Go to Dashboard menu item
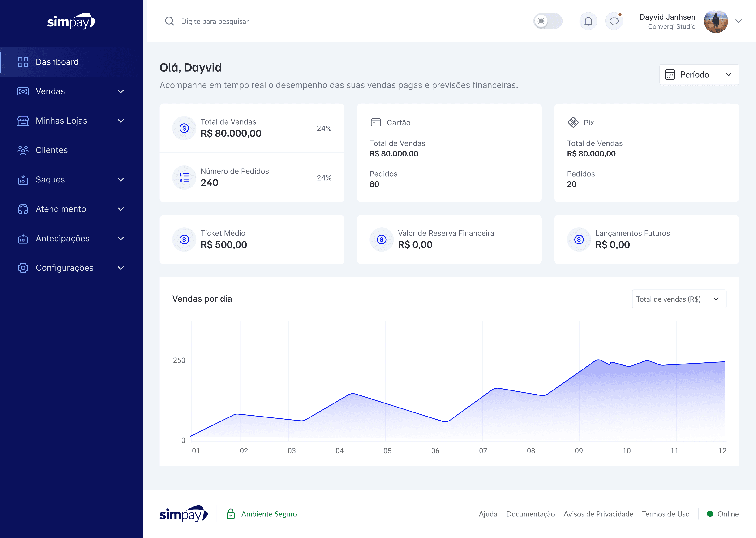 [x=71, y=62]
